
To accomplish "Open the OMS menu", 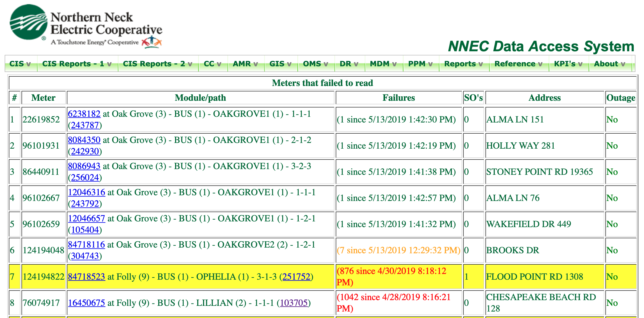I will point(315,64).
